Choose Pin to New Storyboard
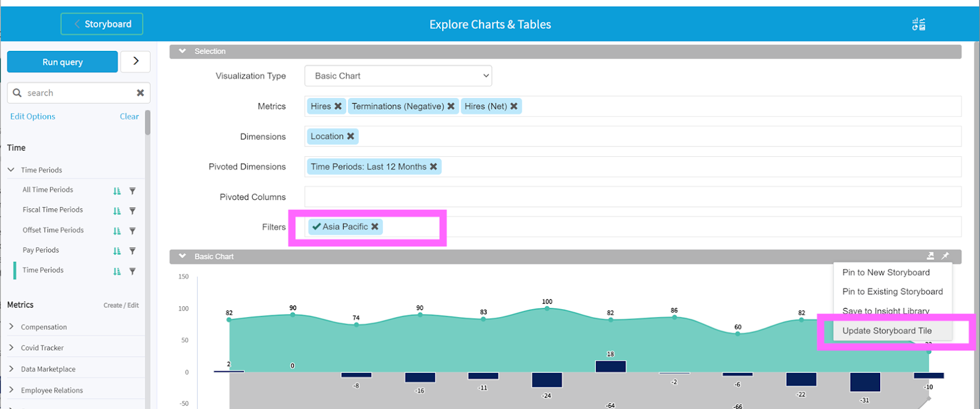Screen dimensions: 980x409 click(x=886, y=272)
